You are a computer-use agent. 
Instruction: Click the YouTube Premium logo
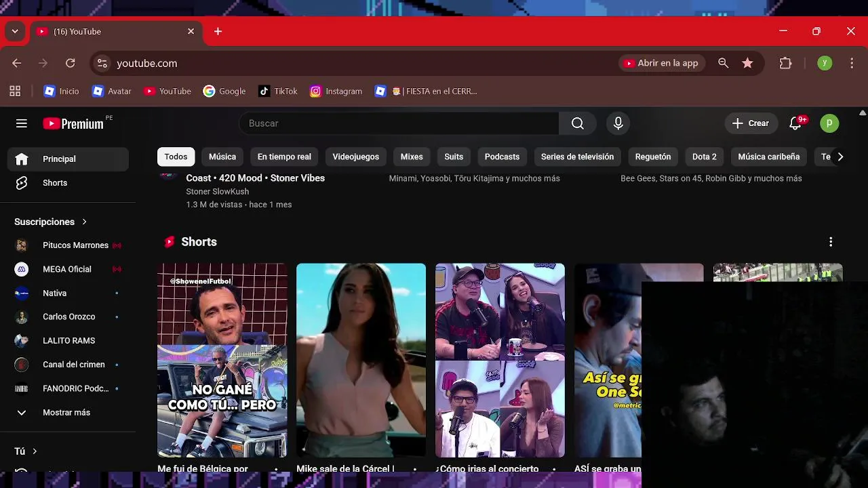coord(73,123)
